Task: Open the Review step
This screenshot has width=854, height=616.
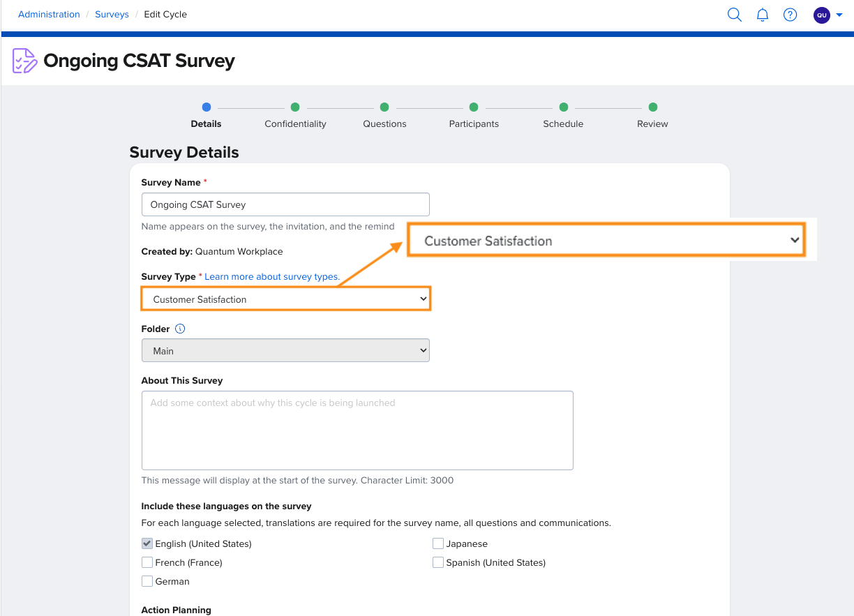Action: click(652, 115)
